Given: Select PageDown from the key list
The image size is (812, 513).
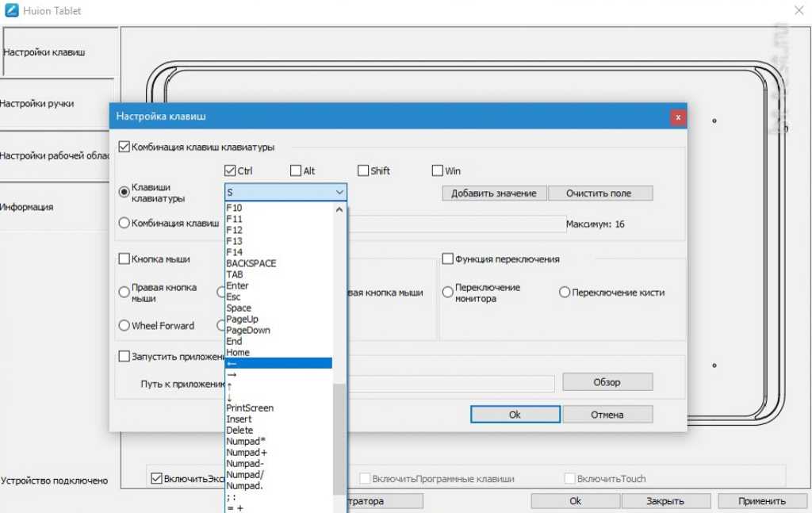Looking at the screenshot, I should (x=247, y=330).
